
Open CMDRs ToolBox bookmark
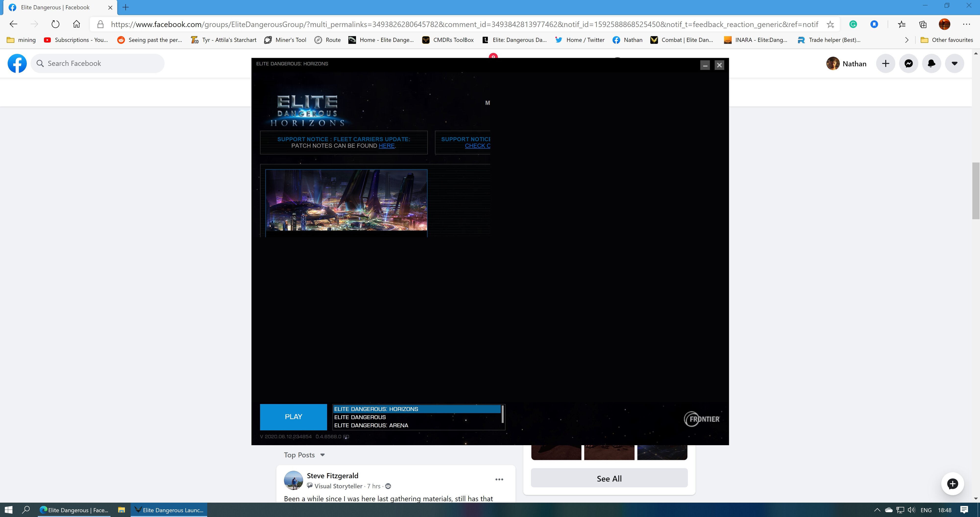coord(448,40)
